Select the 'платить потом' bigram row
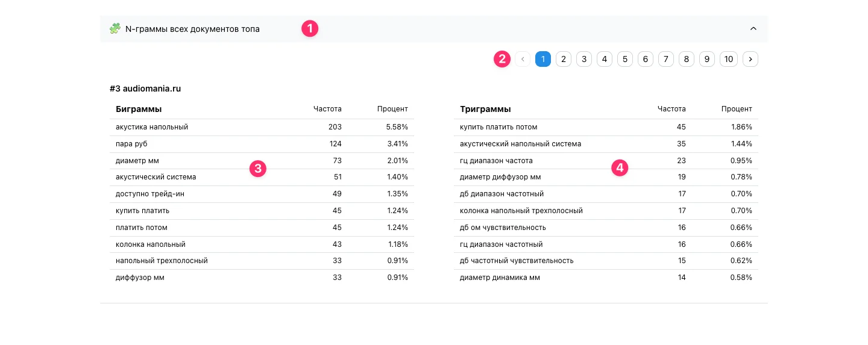Viewport: 868px width, 345px height. click(262, 228)
